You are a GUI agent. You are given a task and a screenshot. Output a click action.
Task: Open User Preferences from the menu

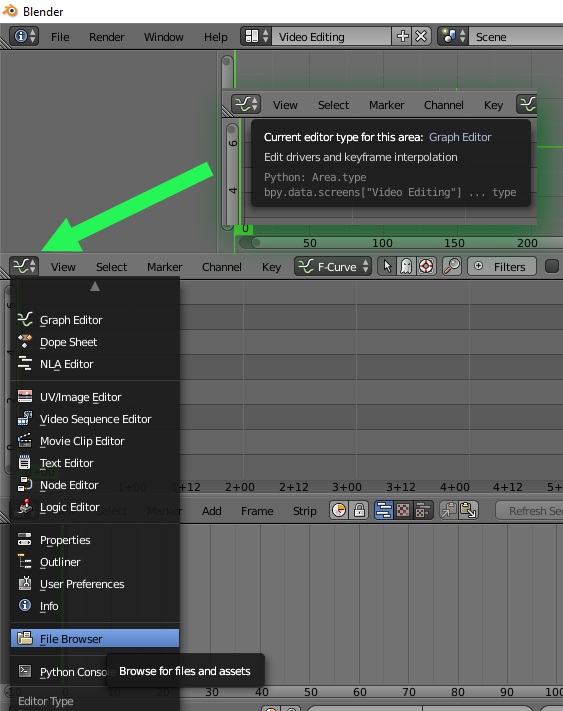pyautogui.click(x=95, y=584)
